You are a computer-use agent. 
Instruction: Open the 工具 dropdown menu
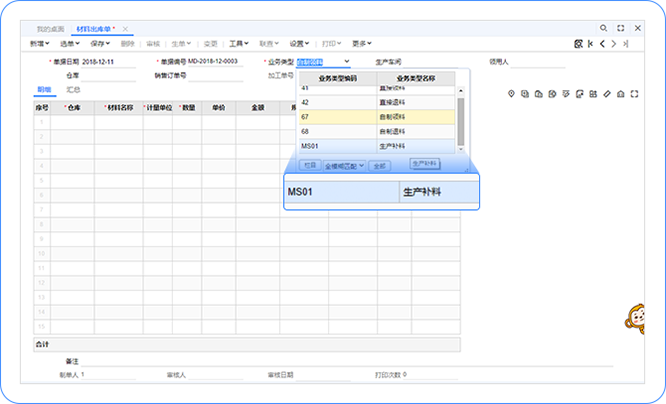tap(239, 44)
